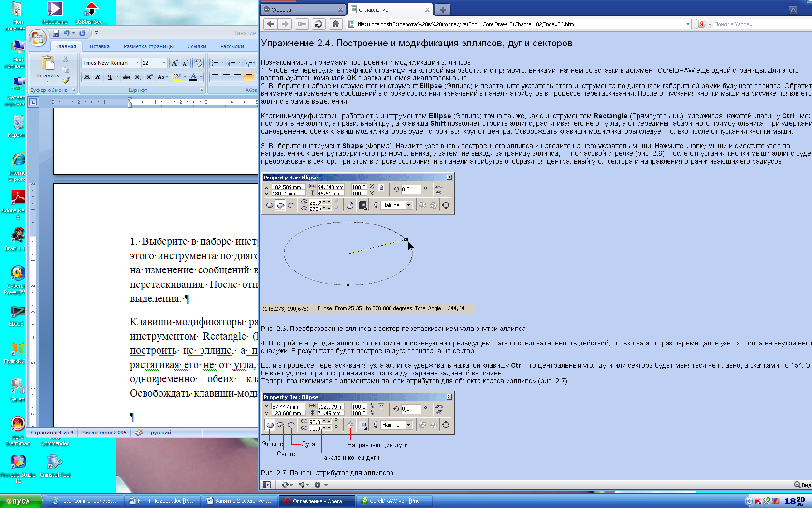Open font color dropdown arrow
812x508 pixels.
(201, 77)
